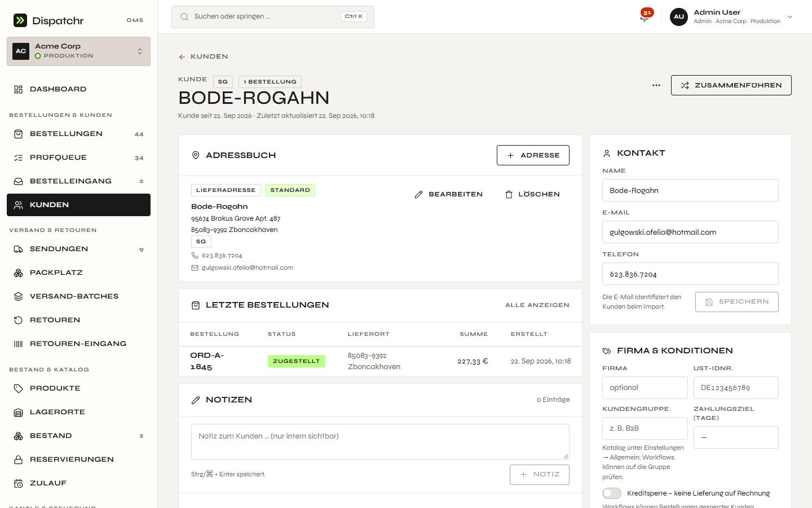Expand the Acme Corp workspace switcher

point(78,51)
